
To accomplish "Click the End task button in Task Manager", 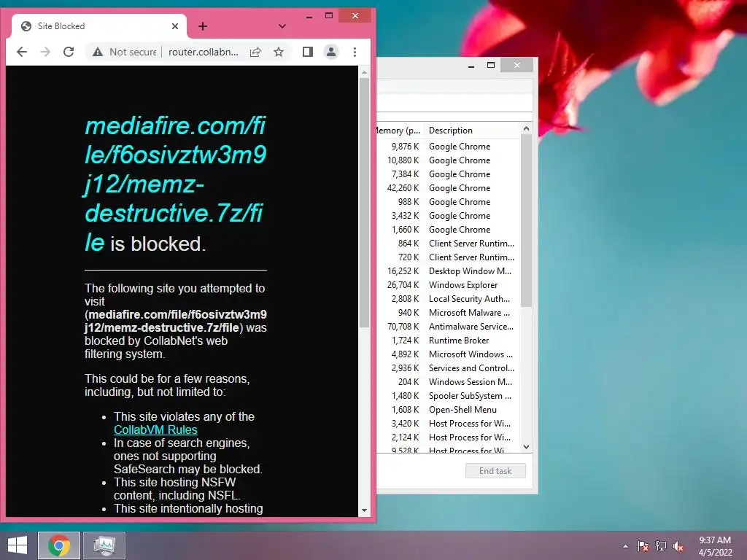I will pos(495,471).
